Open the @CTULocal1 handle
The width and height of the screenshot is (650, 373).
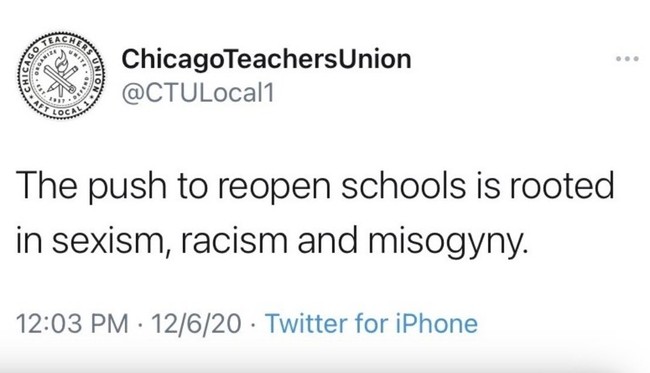tap(198, 92)
